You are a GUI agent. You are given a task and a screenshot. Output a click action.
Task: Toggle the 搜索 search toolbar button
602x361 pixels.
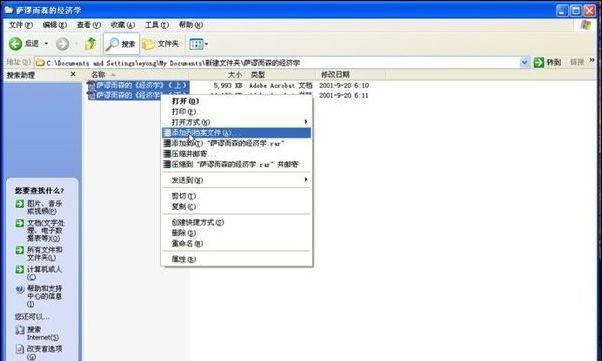[121, 44]
